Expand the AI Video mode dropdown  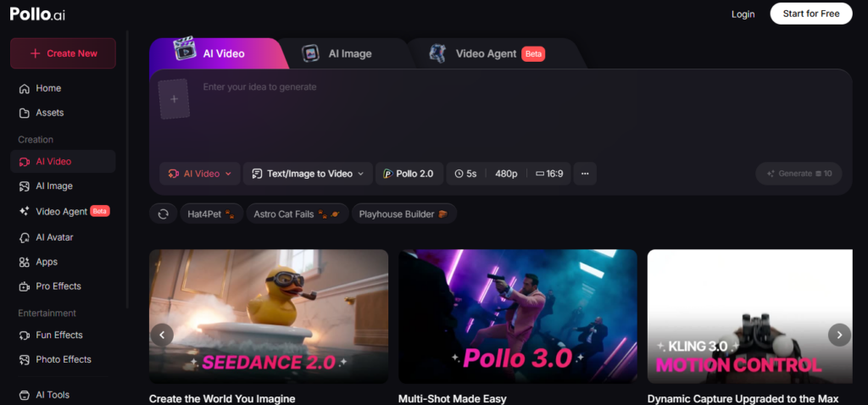click(x=200, y=174)
